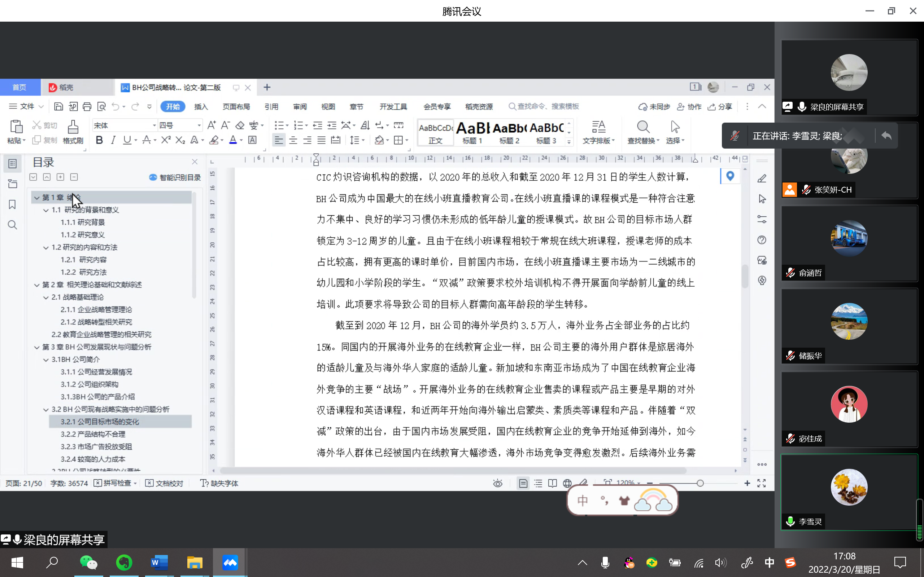
Task: Switch to web layout view icon
Action: tap(567, 484)
